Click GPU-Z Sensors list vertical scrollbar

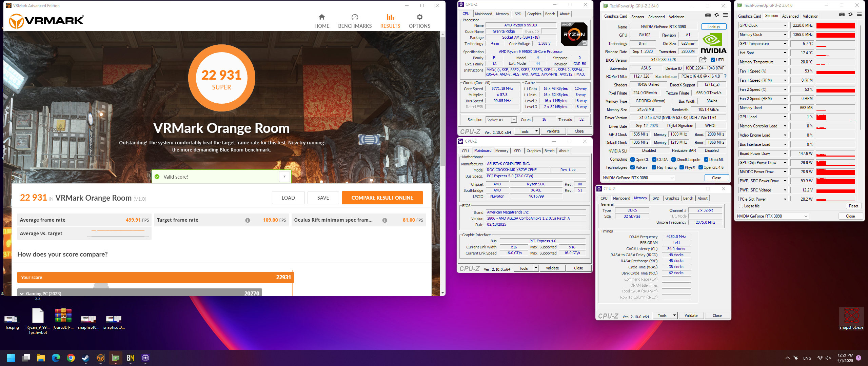pyautogui.click(x=860, y=78)
